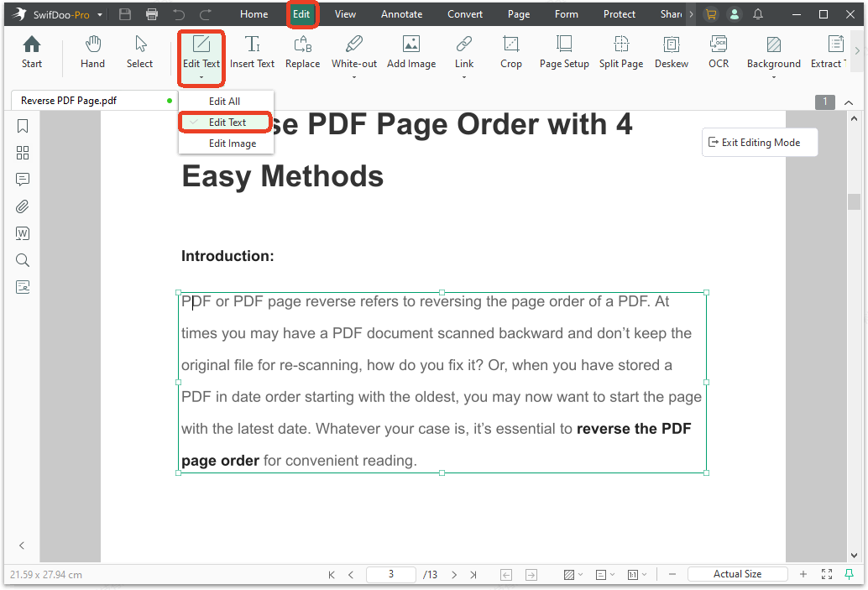Choose the Link tool
This screenshot has height=590, width=868.
(464, 52)
